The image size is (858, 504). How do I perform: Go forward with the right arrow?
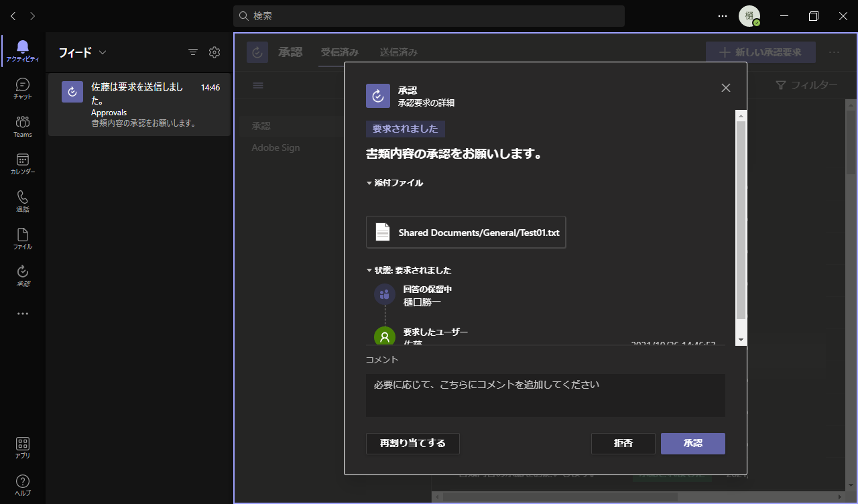point(33,15)
